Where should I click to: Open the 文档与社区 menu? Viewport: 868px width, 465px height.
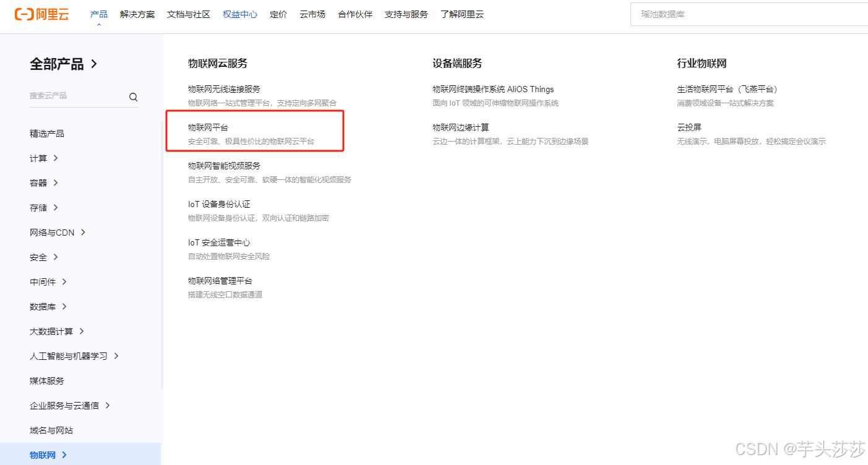[189, 14]
